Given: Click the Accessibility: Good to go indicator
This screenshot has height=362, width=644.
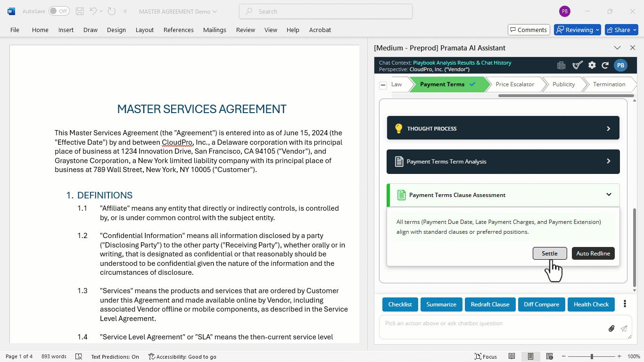Looking at the screenshot, I should pyautogui.click(x=182, y=356).
